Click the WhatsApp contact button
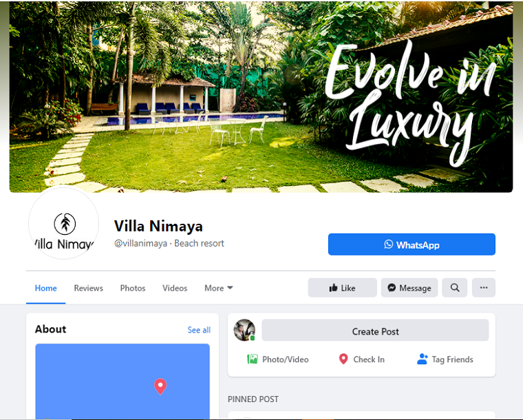 click(412, 244)
